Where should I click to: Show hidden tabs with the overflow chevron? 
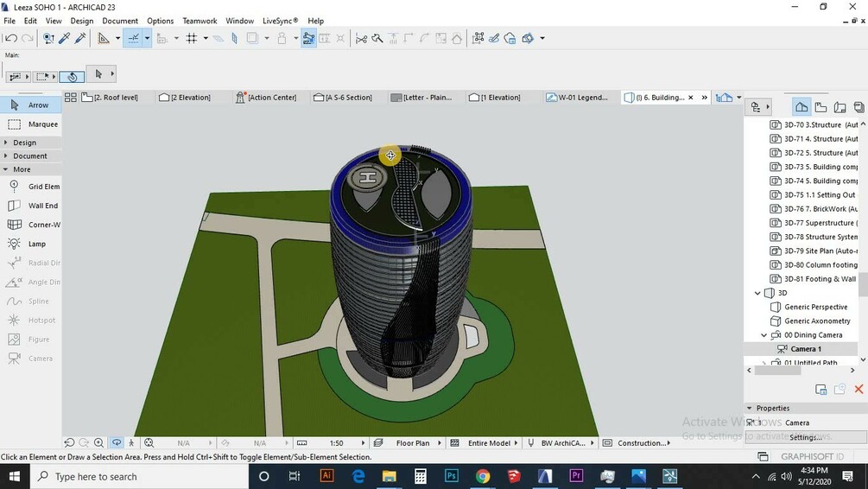point(704,98)
